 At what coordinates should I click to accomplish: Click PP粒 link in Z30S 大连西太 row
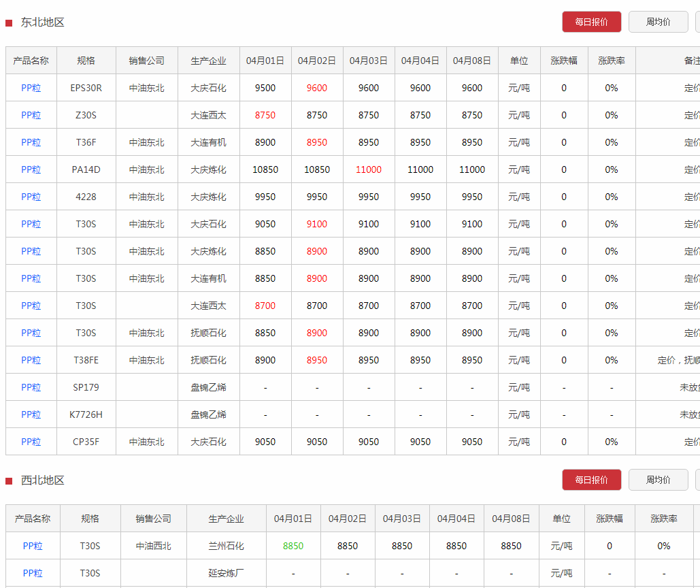pos(31,115)
